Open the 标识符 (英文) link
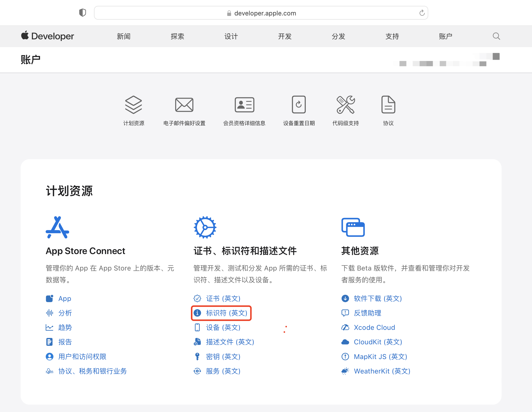532x412 pixels. point(226,313)
